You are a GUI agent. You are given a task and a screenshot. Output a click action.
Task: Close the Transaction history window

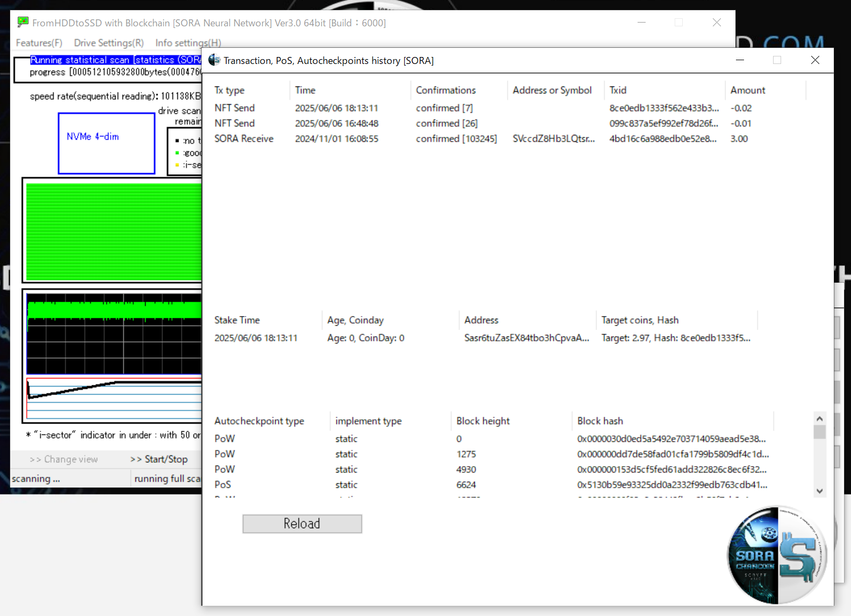pyautogui.click(x=815, y=60)
